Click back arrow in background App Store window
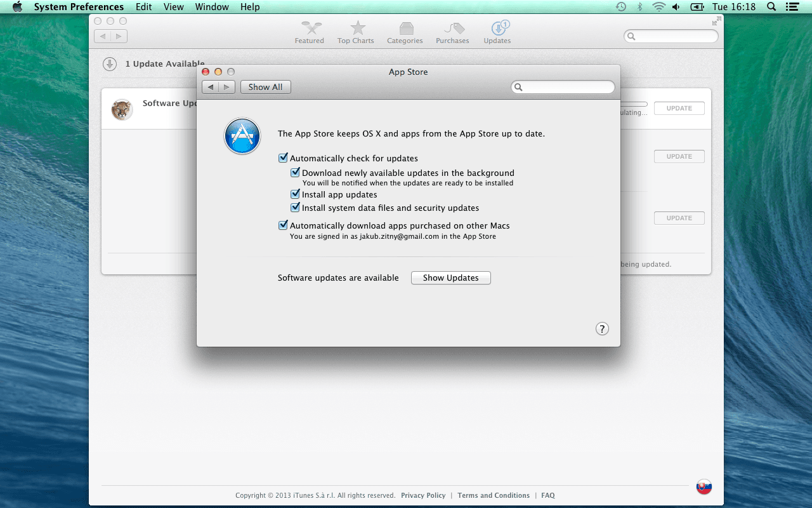The image size is (812, 508). point(103,36)
